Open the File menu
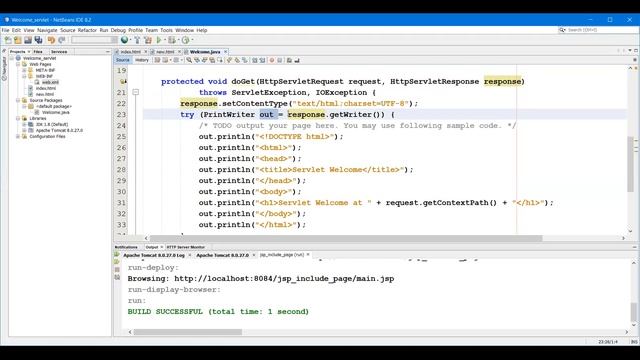Screen dimensions: 640x360 coord(5,30)
